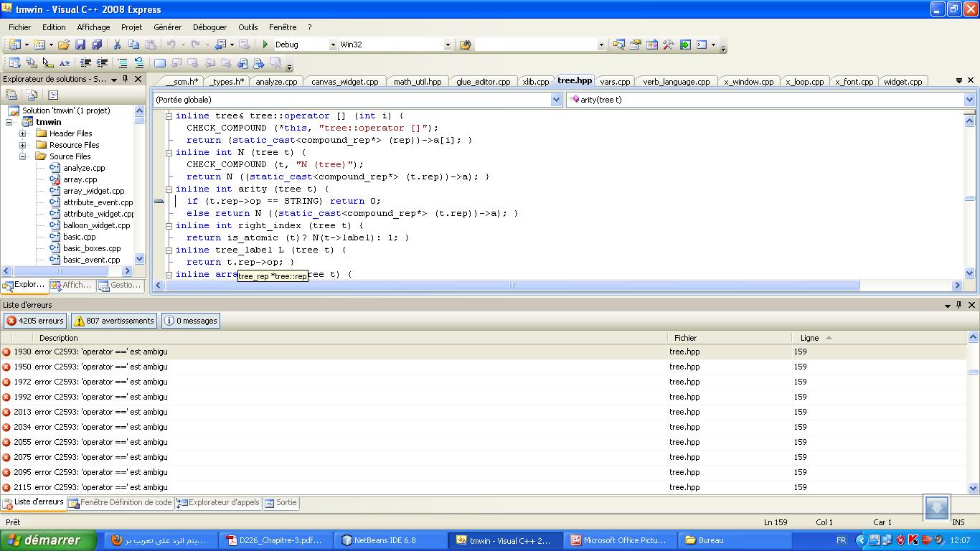Open file using the folder icon
This screenshot has height=551, width=980.
64,44
